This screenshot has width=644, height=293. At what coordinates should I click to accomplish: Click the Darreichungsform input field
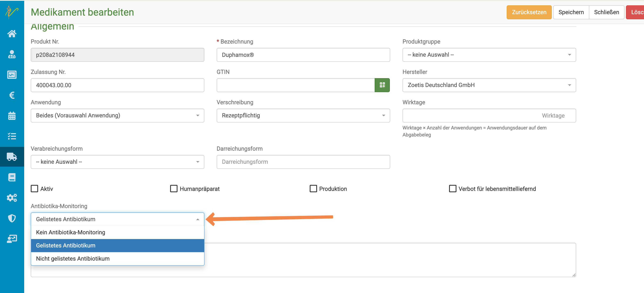tap(303, 162)
